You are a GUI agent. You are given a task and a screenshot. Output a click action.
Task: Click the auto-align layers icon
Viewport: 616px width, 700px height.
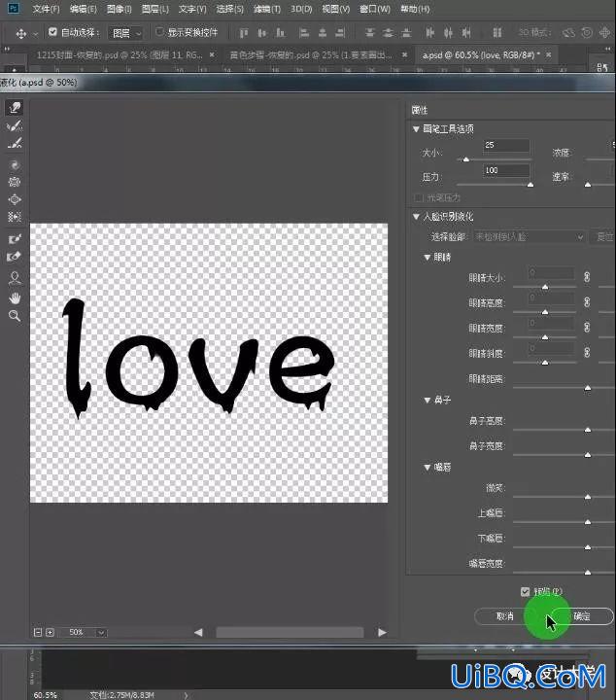[x=497, y=33]
